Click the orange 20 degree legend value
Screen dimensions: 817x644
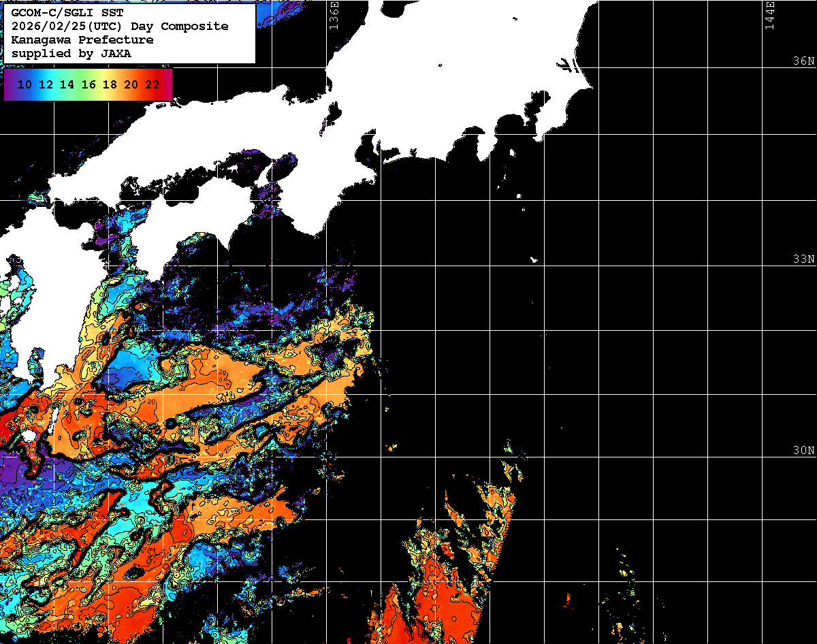[x=131, y=84]
